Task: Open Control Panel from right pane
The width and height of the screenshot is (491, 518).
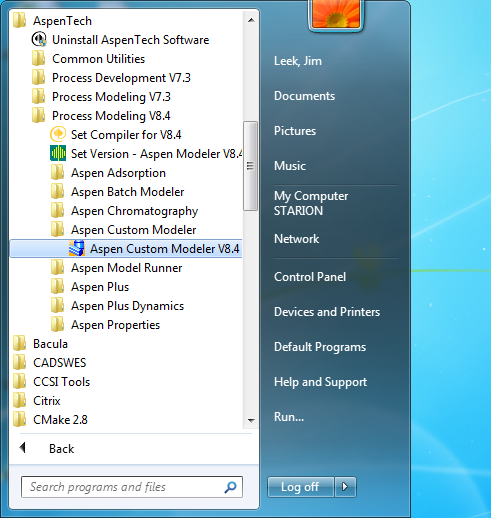Action: tap(310, 277)
